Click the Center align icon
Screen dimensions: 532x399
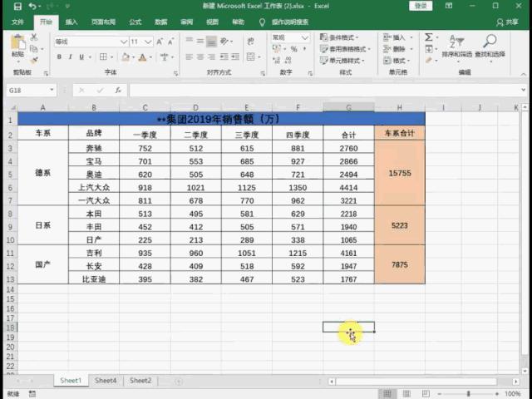[x=200, y=57]
